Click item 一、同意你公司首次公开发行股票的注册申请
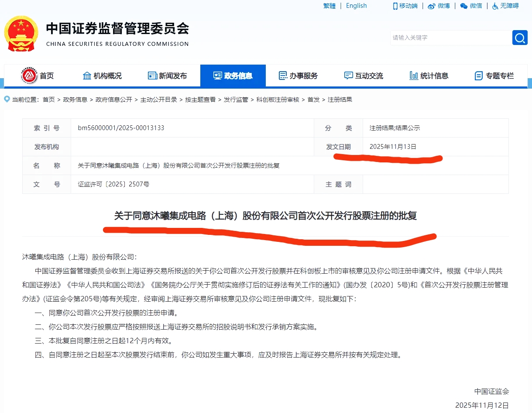Viewport: 532px width, 413px height. (107, 313)
